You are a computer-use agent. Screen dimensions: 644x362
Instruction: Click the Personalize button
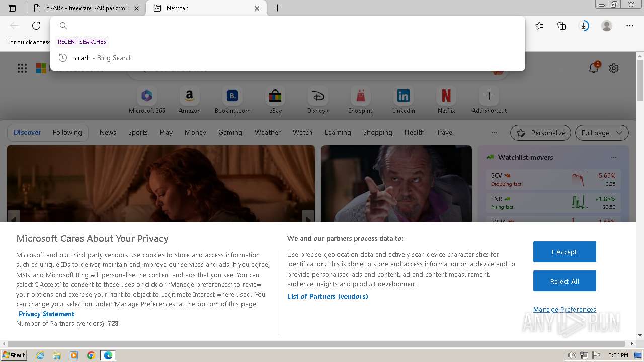[x=541, y=133]
